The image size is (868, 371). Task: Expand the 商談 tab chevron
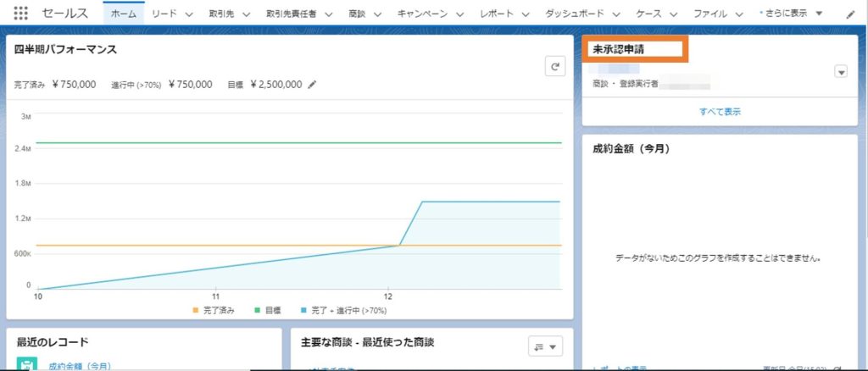pyautogui.click(x=377, y=14)
